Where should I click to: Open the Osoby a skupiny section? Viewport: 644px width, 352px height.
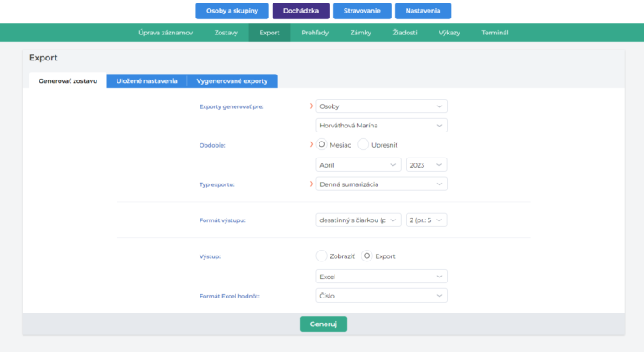click(232, 11)
